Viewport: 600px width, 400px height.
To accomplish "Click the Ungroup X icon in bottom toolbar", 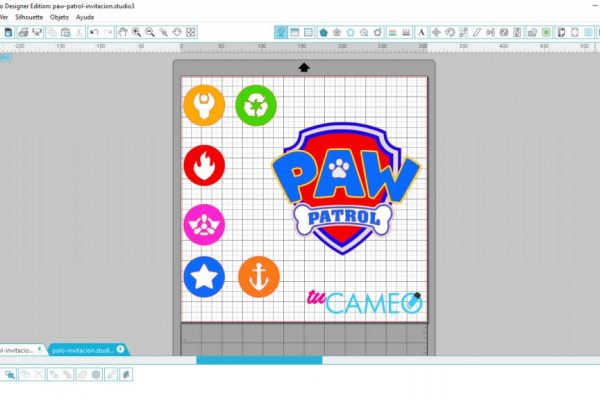I will (39, 374).
